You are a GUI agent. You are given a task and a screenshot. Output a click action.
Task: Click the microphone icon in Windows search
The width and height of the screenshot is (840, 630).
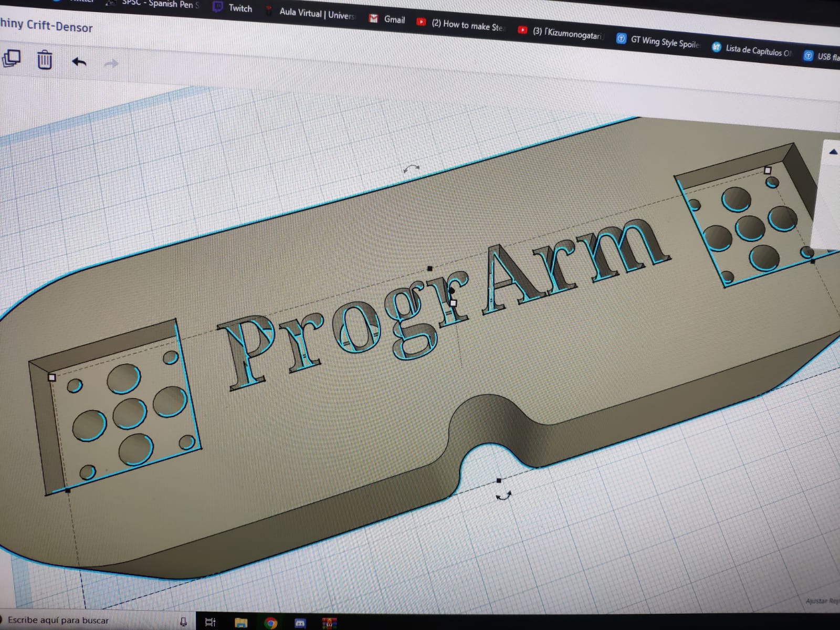[x=183, y=622]
